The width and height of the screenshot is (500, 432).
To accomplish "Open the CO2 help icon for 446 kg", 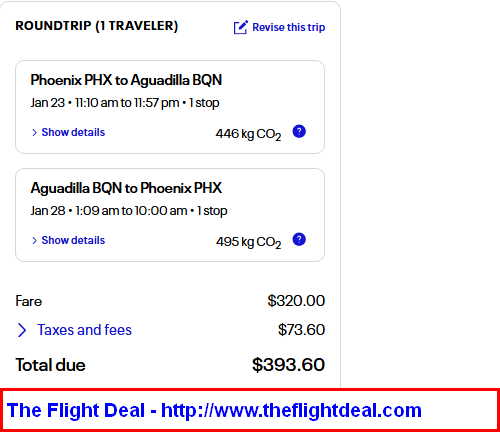I will pos(299,131).
